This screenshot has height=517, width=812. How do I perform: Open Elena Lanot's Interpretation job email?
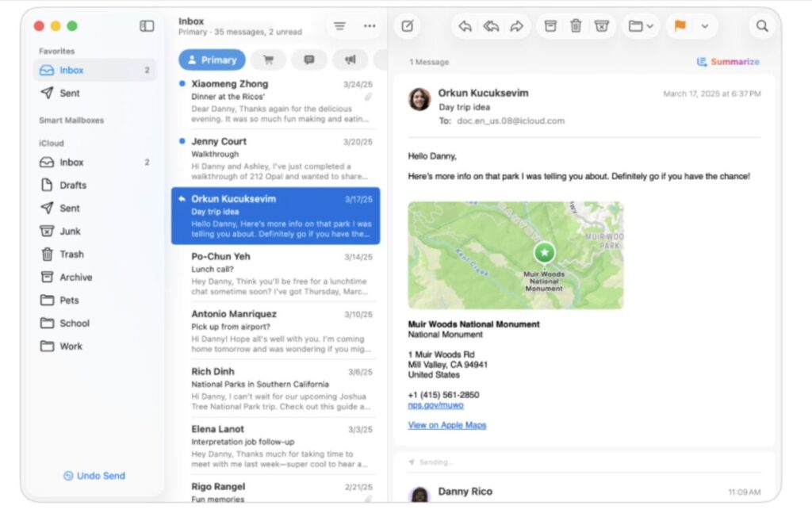tap(275, 446)
